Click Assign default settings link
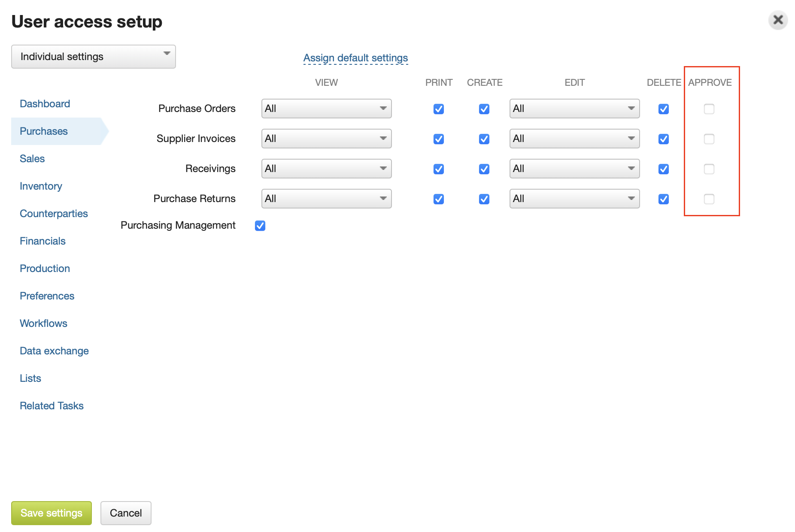The width and height of the screenshot is (795, 532). coord(355,58)
